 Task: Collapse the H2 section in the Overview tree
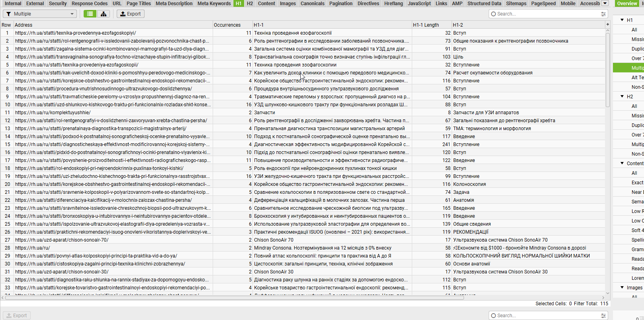coord(622,96)
